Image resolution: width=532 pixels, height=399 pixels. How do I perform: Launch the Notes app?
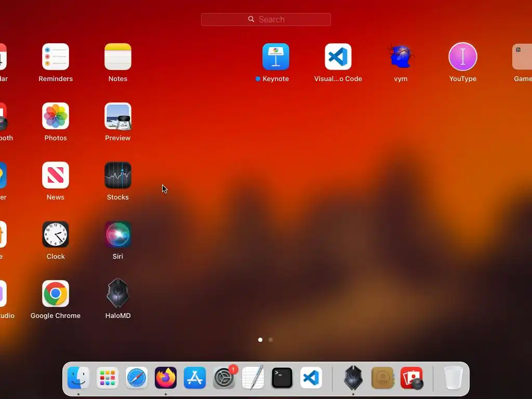(118, 57)
